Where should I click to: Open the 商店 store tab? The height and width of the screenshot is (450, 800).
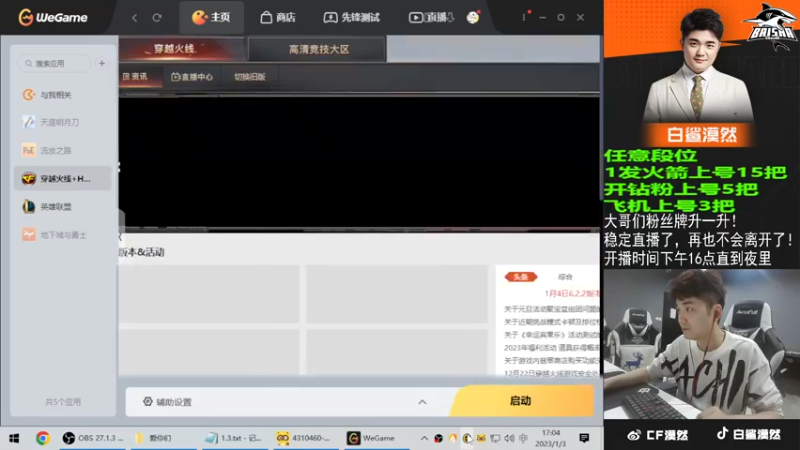click(278, 17)
